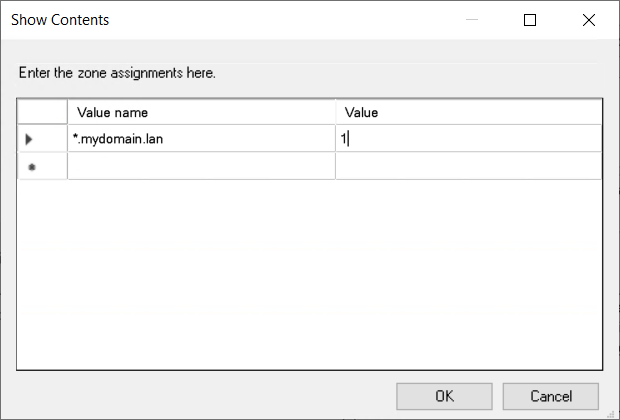Click the Value column header
620x420 pixels.
[468, 112]
